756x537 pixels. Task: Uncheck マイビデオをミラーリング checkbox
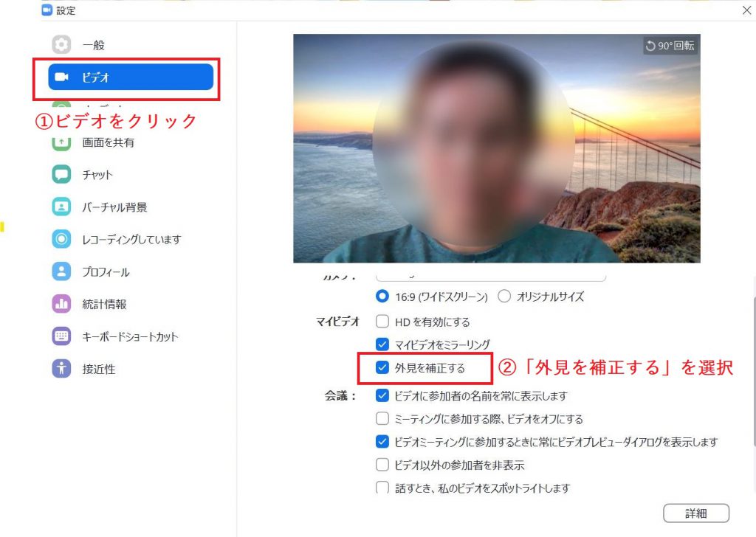point(382,344)
